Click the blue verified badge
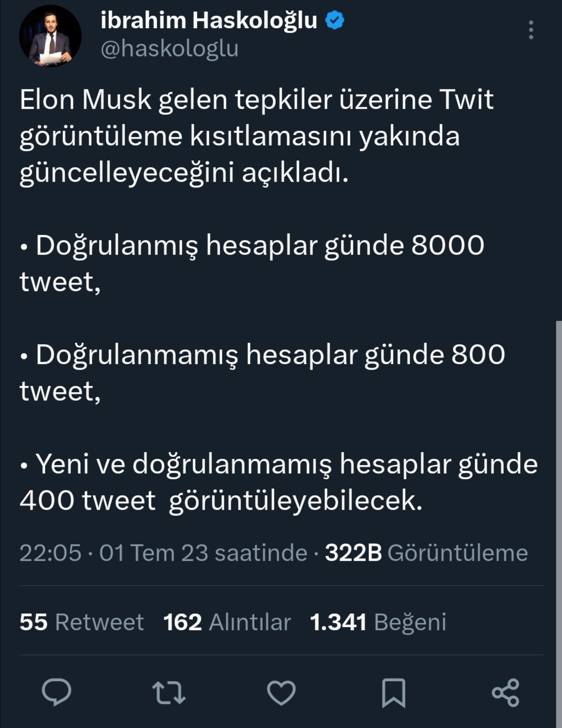The width and height of the screenshot is (562, 728). [335, 21]
